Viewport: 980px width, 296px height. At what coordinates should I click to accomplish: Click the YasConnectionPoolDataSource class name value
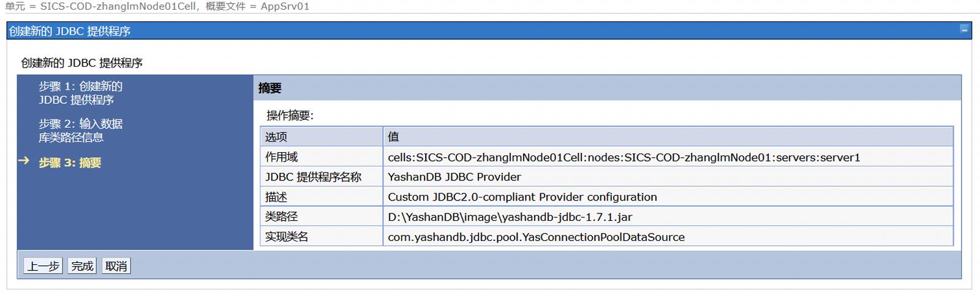537,237
